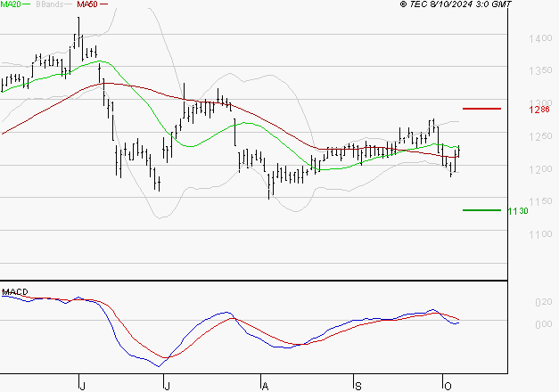Click the BBands legend label
Image resolution: width=559 pixels, height=392 pixels.
[x=50, y=4]
